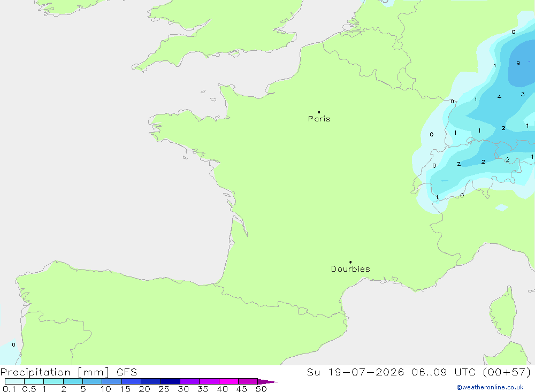Viewport: 535px width, 392px height.
Task: Click the 'Precipitation [mm]' title text
Action: point(55,372)
